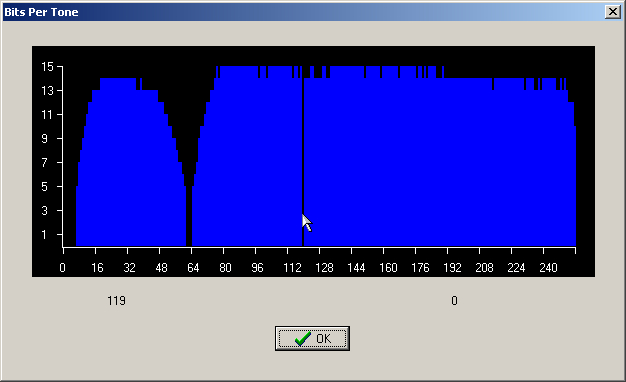Click the tone number readout 119
The height and width of the screenshot is (382, 626).
point(117,301)
